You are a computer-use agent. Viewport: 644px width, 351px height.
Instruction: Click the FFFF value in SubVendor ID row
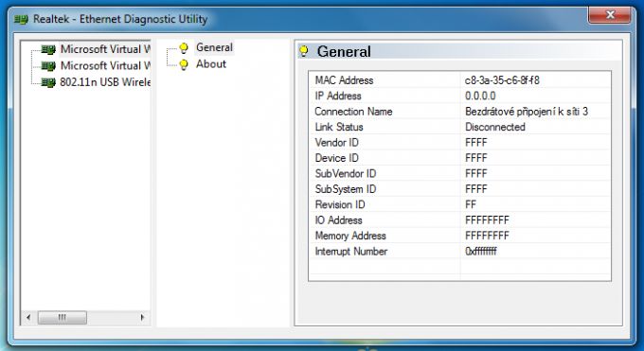[x=476, y=174]
